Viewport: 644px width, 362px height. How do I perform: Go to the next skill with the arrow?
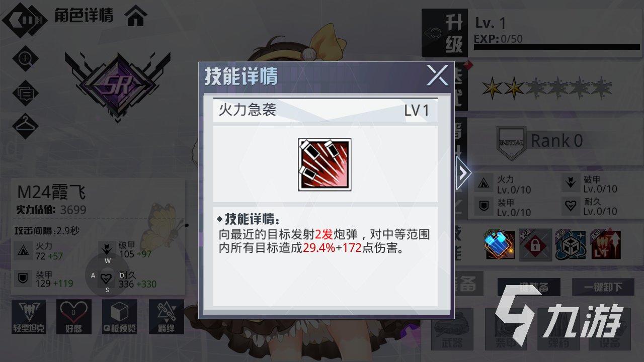pyautogui.click(x=463, y=173)
